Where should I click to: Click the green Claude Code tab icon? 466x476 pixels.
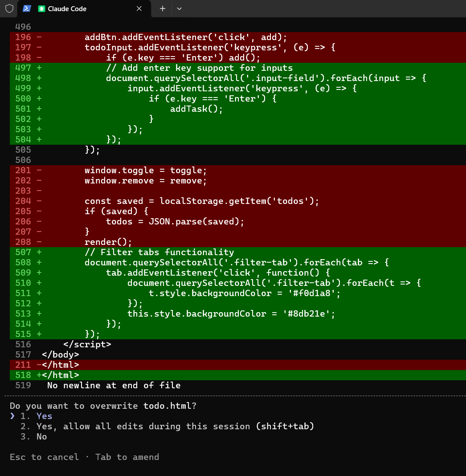tap(41, 9)
